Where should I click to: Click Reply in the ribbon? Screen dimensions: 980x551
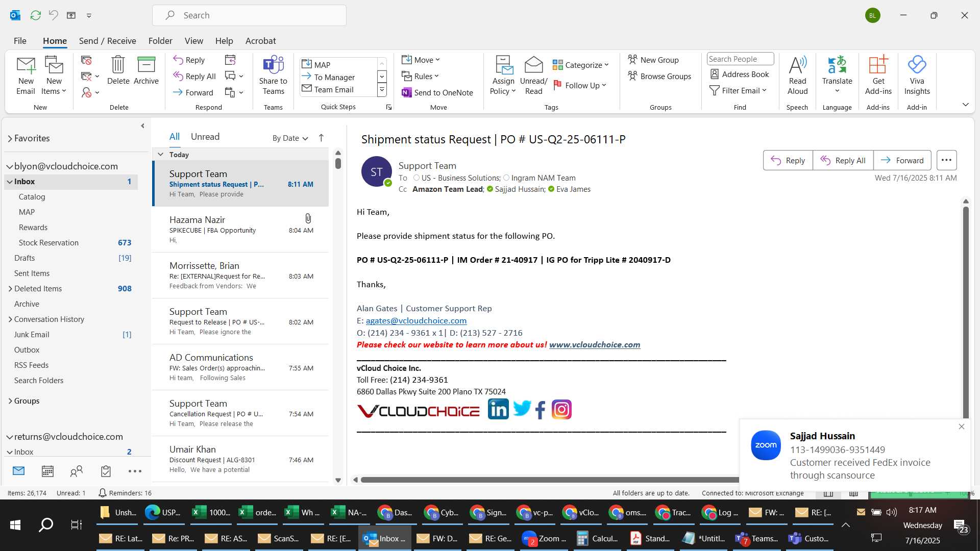click(x=189, y=60)
